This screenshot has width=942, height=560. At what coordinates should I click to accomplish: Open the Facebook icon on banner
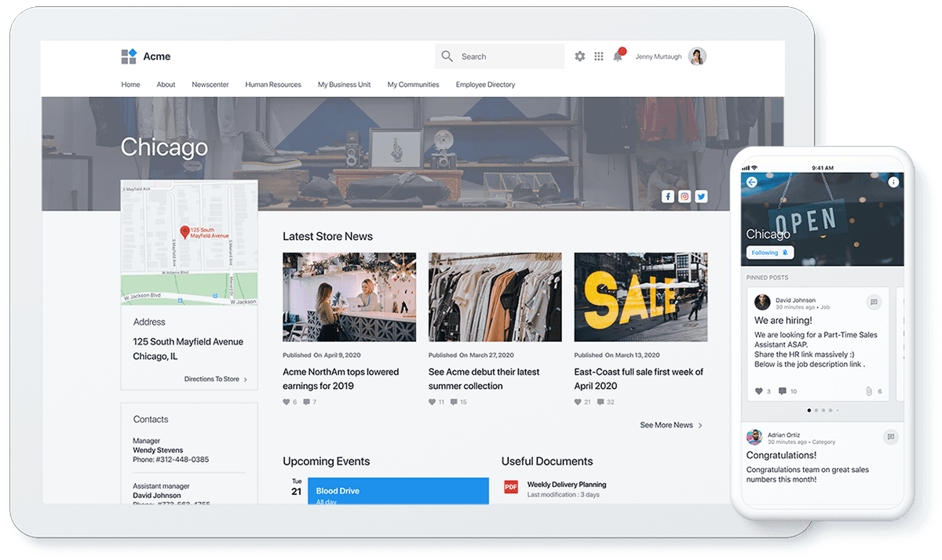coord(668,197)
